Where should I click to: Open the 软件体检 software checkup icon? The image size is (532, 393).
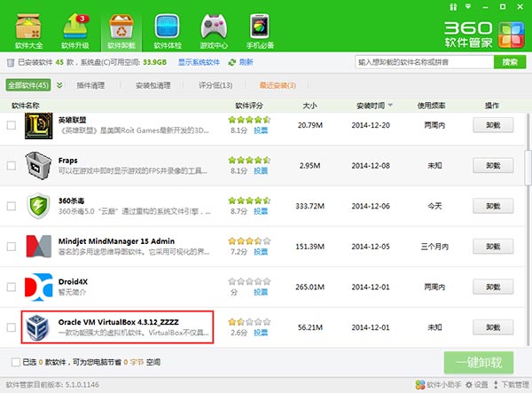(166, 28)
